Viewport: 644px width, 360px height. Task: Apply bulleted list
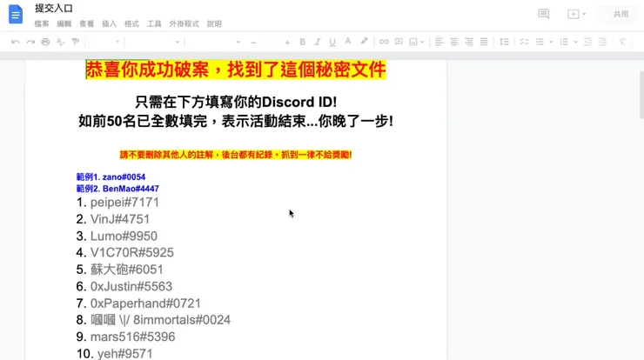(x=540, y=42)
